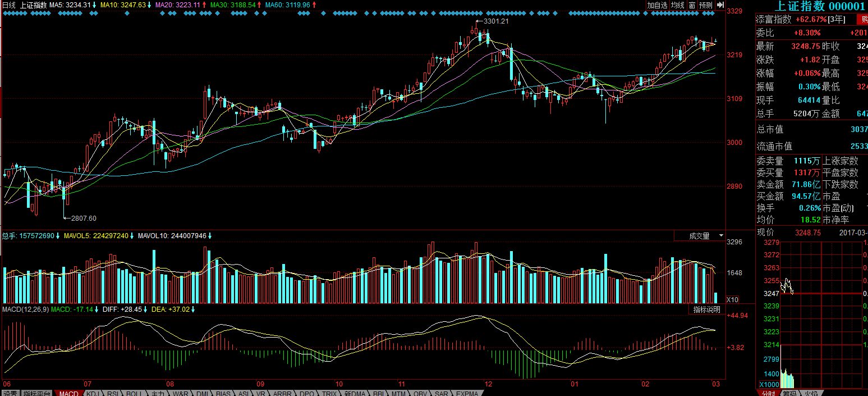
Task: Click the 设置 settings button
Action: tap(10, 393)
